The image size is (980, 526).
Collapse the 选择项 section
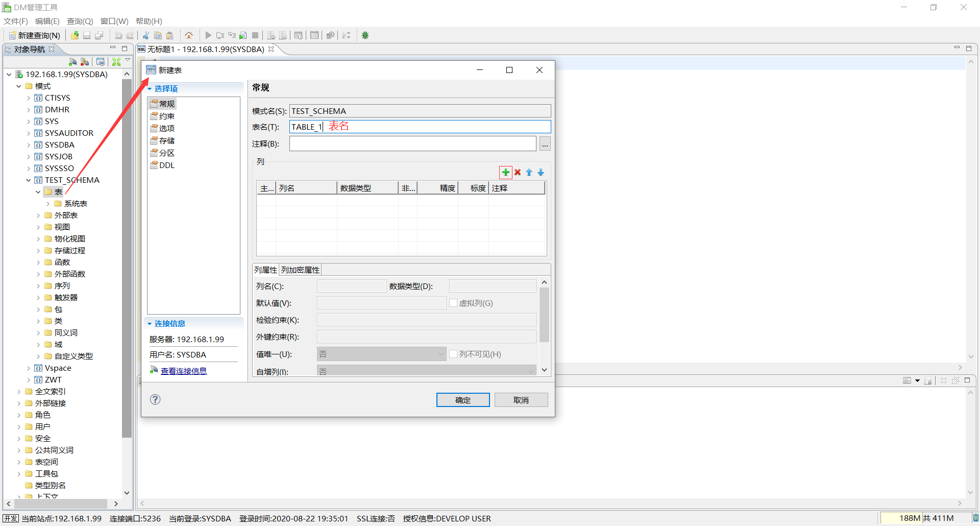coord(150,89)
